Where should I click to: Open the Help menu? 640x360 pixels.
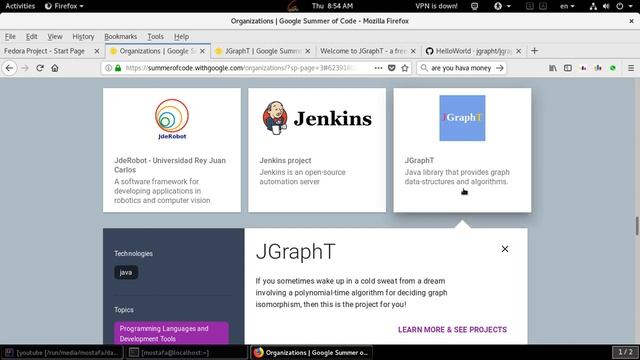tap(181, 37)
